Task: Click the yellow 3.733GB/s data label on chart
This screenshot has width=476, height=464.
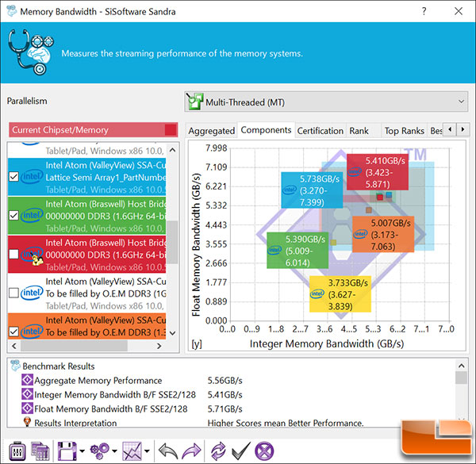Action: point(340,294)
